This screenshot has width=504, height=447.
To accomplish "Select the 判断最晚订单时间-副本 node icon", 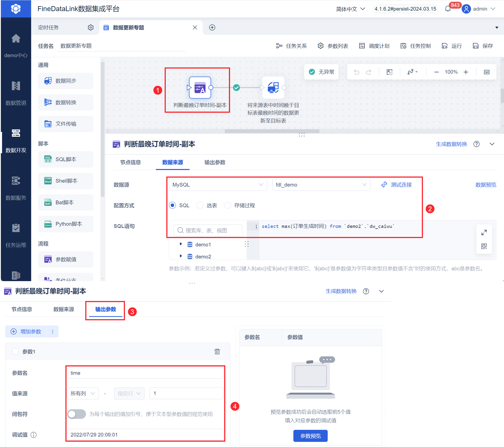I will click(200, 88).
